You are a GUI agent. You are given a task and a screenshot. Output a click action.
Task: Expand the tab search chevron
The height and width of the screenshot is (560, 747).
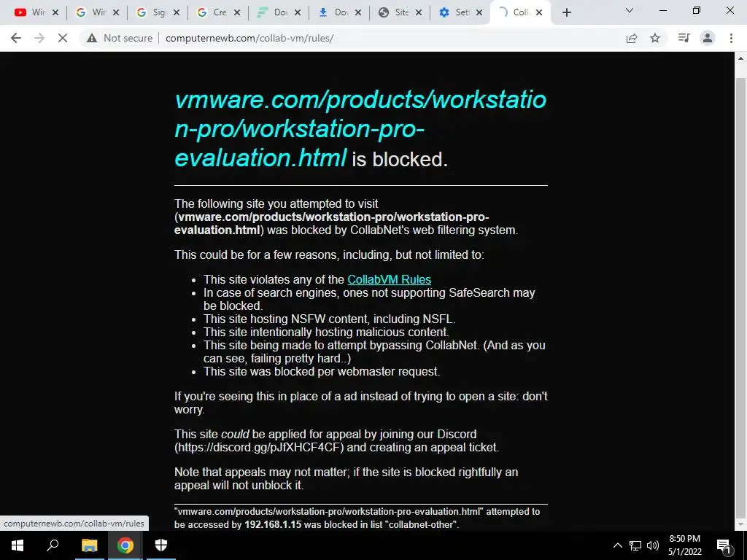click(x=630, y=10)
